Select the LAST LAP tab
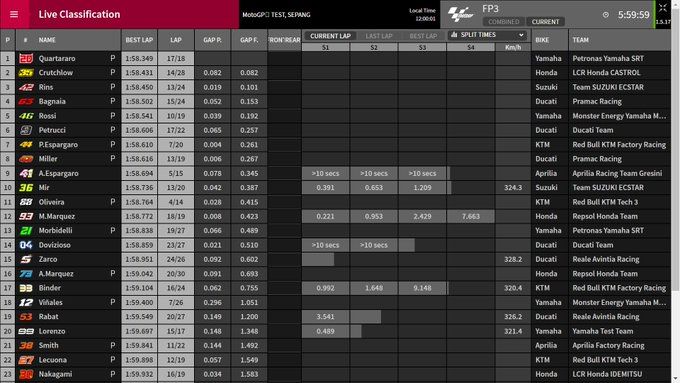 pos(379,36)
